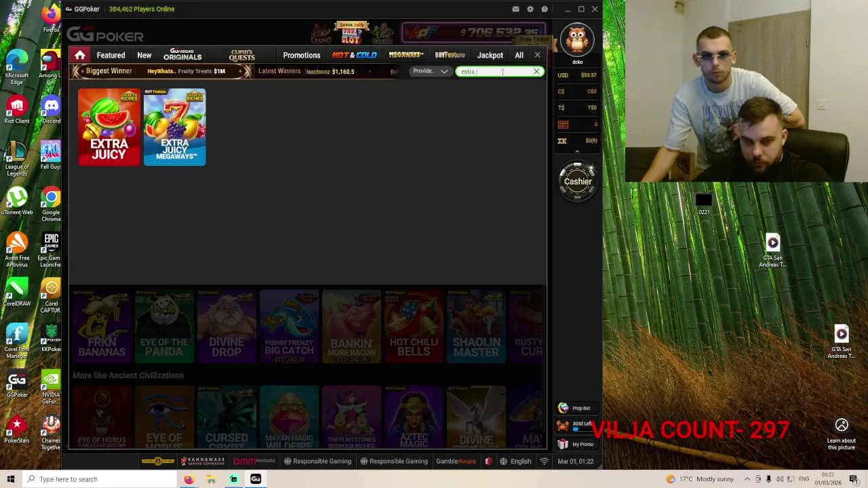Viewport: 868px width, 488px height.
Task: Open the 305d Left crab promotion
Action: tap(576, 426)
